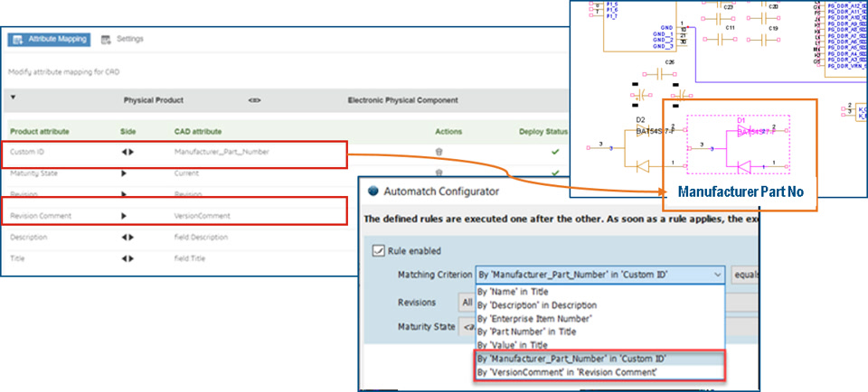Open the Attribute Mapping tab
868x392 pixels.
[x=49, y=39]
